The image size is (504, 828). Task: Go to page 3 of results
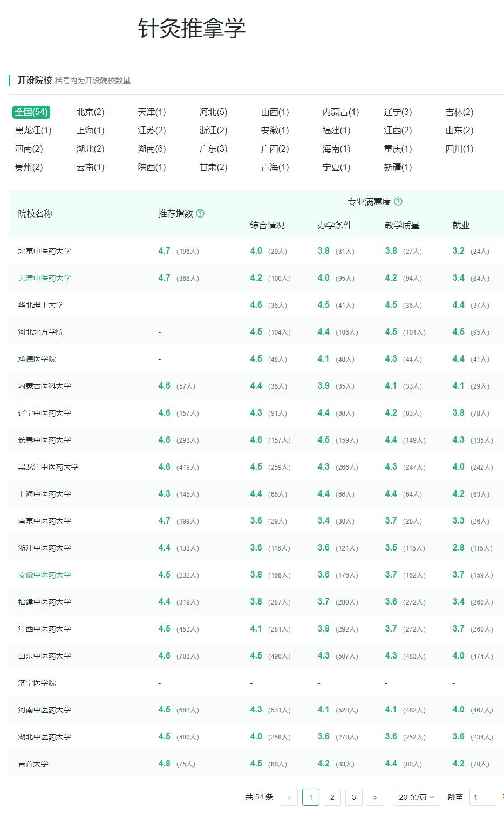tap(354, 797)
